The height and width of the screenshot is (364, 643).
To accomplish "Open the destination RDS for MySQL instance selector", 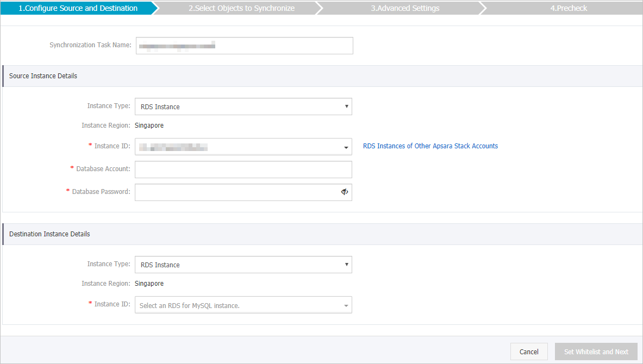I will 243,305.
